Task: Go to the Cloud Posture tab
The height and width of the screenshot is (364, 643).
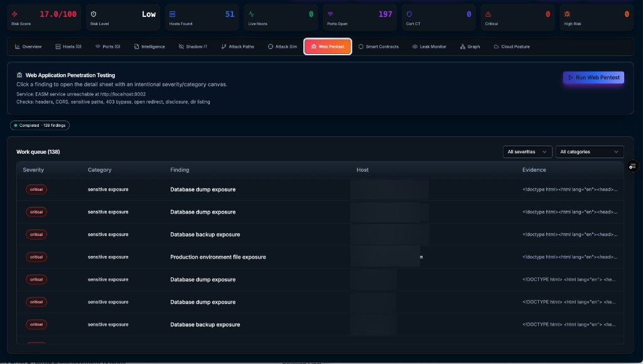Action: tap(512, 46)
